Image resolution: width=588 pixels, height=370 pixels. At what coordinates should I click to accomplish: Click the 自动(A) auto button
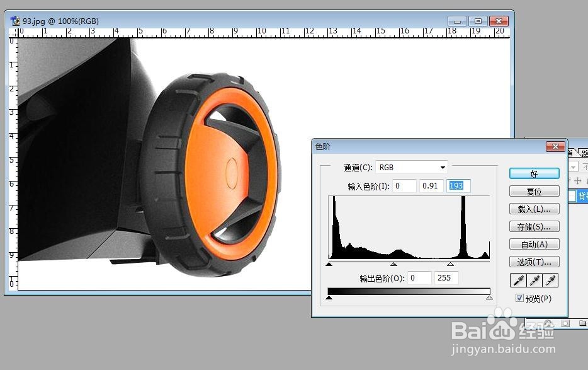(534, 244)
